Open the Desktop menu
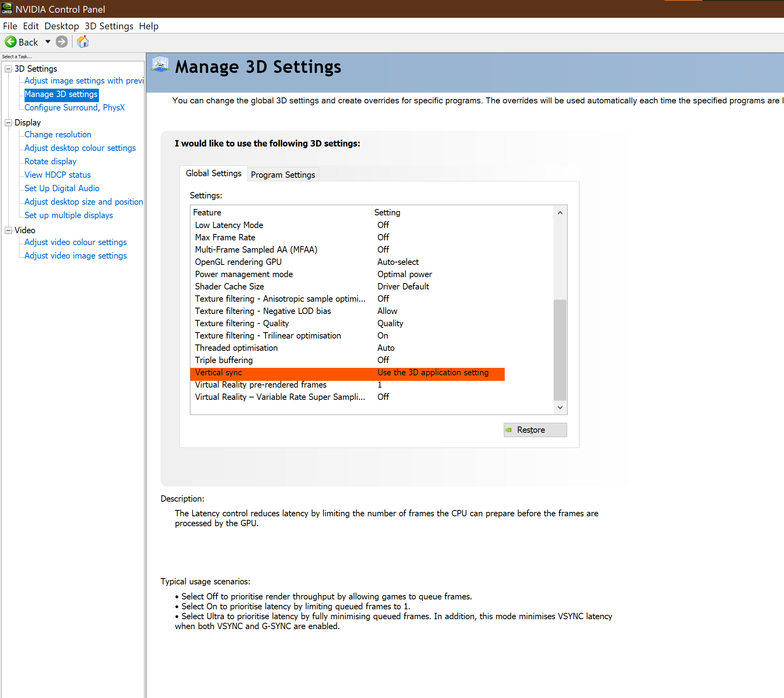 point(61,26)
